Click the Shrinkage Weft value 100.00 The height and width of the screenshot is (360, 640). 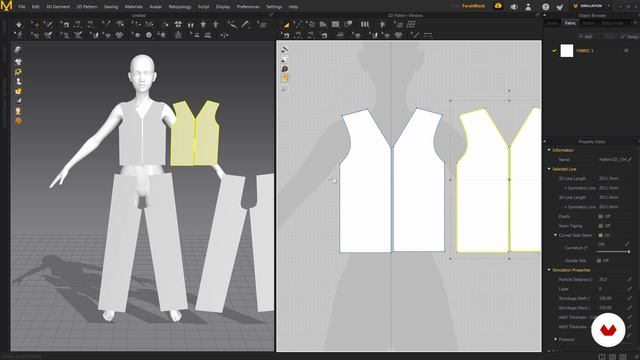[605, 298]
